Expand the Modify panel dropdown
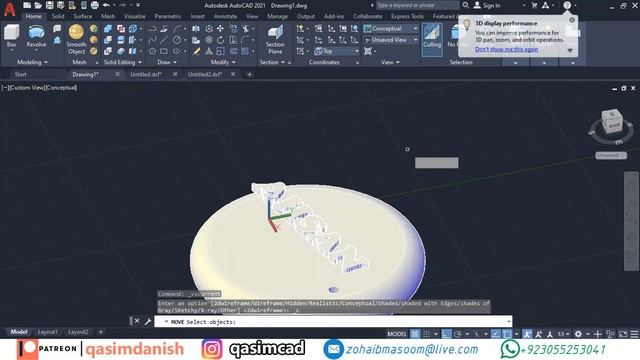 223,62
